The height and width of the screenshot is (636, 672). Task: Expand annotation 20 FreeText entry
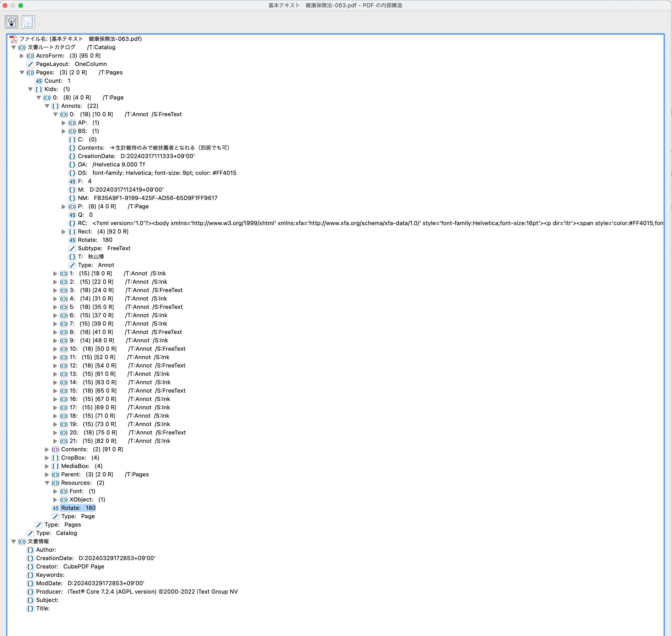pos(55,433)
